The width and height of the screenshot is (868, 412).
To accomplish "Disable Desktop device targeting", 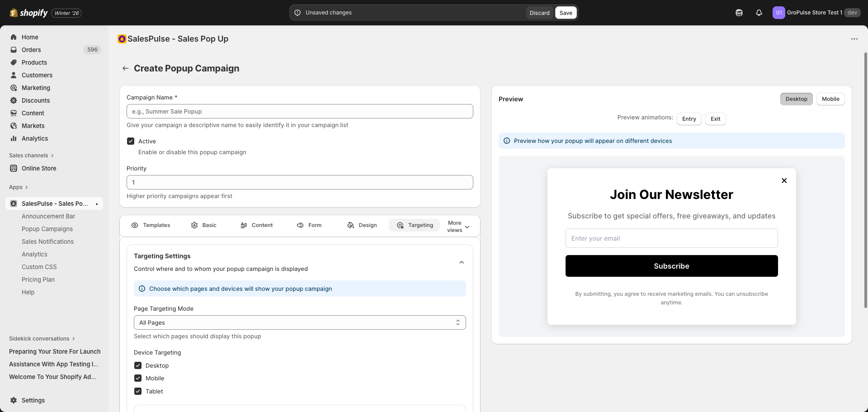I will pos(138,365).
